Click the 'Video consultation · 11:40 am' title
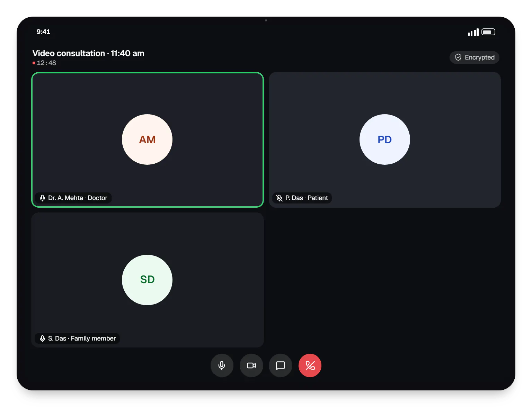532x407 pixels. (x=88, y=53)
